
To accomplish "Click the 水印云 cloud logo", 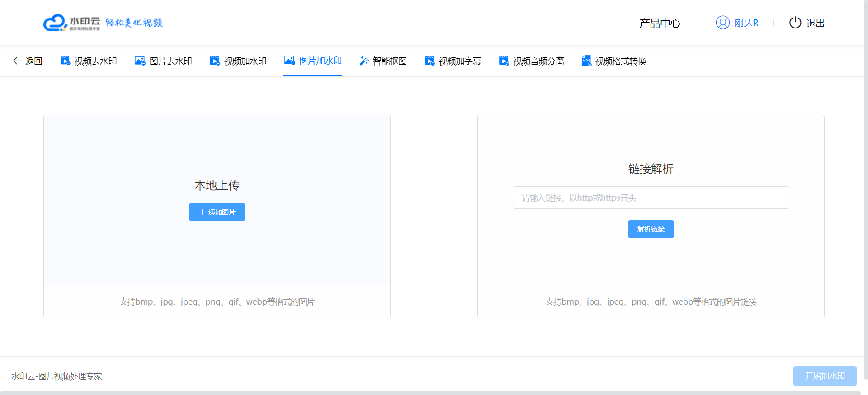I will (x=55, y=23).
